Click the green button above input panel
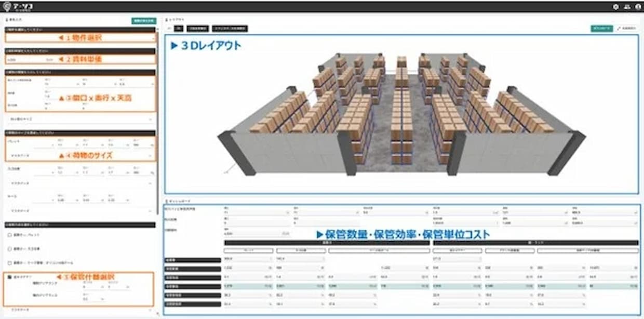This screenshot has height=319, width=644. pyautogui.click(x=143, y=21)
